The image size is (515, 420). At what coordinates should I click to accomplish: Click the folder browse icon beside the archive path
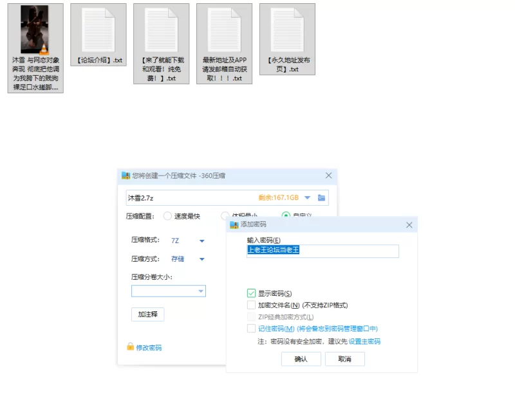[x=321, y=197]
